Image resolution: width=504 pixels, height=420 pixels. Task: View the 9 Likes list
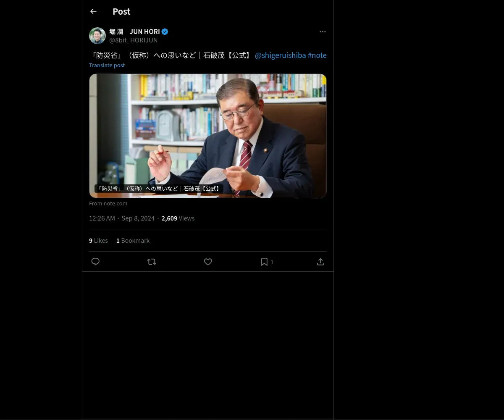point(98,241)
